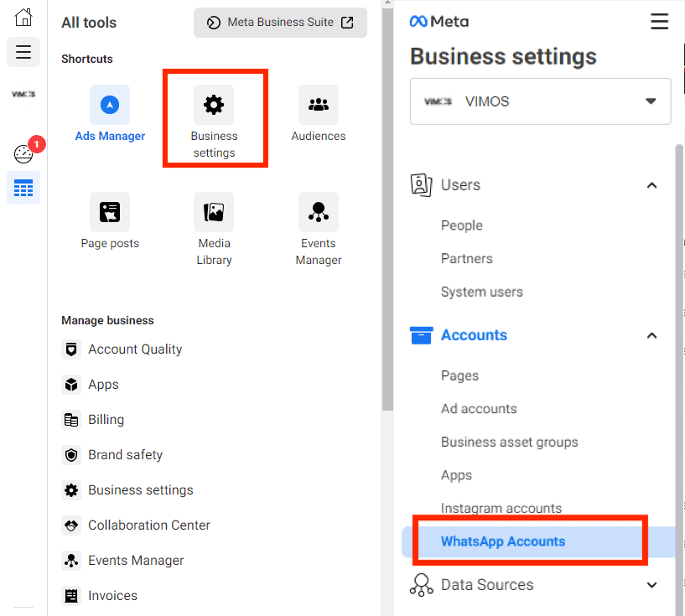Screen dimensions: 685x616
Task: Open Events Manager shortcut icon
Action: [x=318, y=212]
